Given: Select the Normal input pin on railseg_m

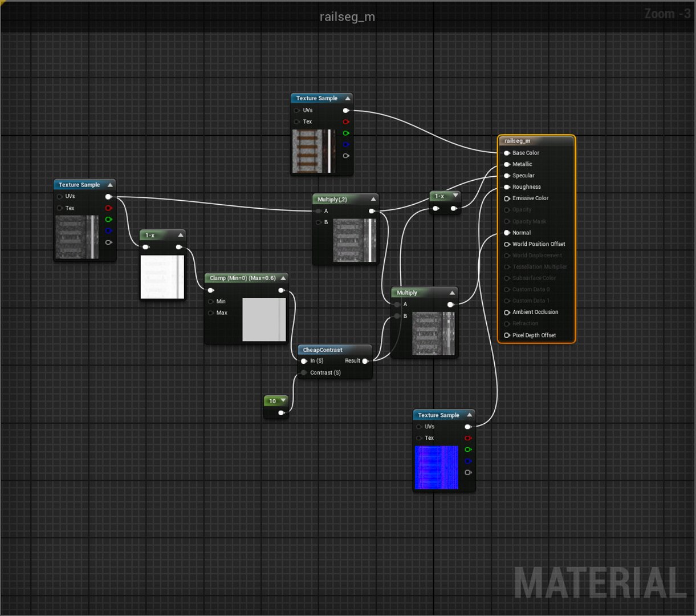Looking at the screenshot, I should pyautogui.click(x=507, y=233).
